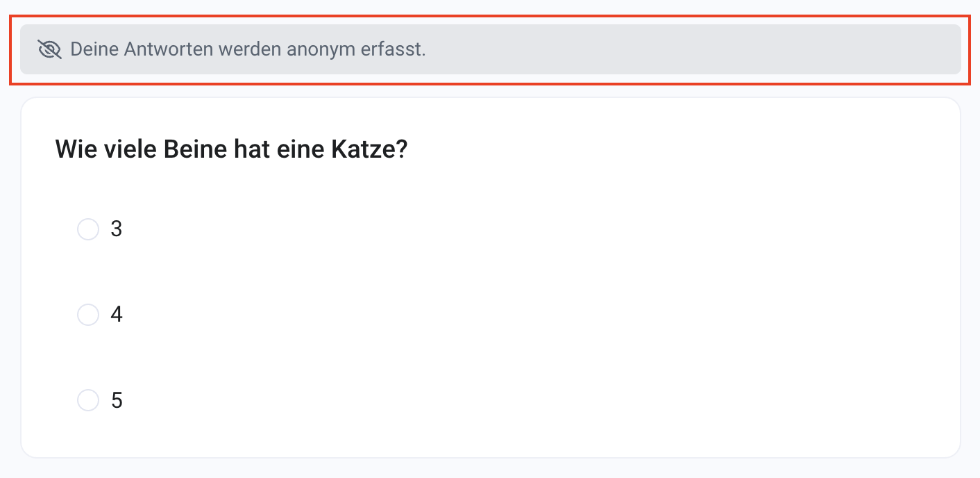
Task: Click the gray anonymity notice banner
Action: pyautogui.click(x=490, y=49)
